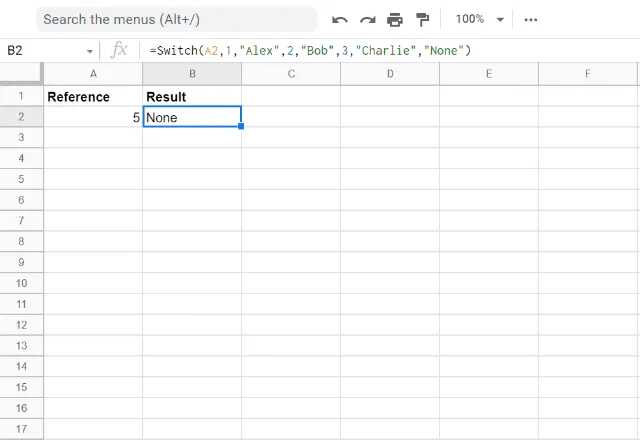Select column A header
Image resolution: width=640 pixels, height=440 pixels.
click(93, 73)
